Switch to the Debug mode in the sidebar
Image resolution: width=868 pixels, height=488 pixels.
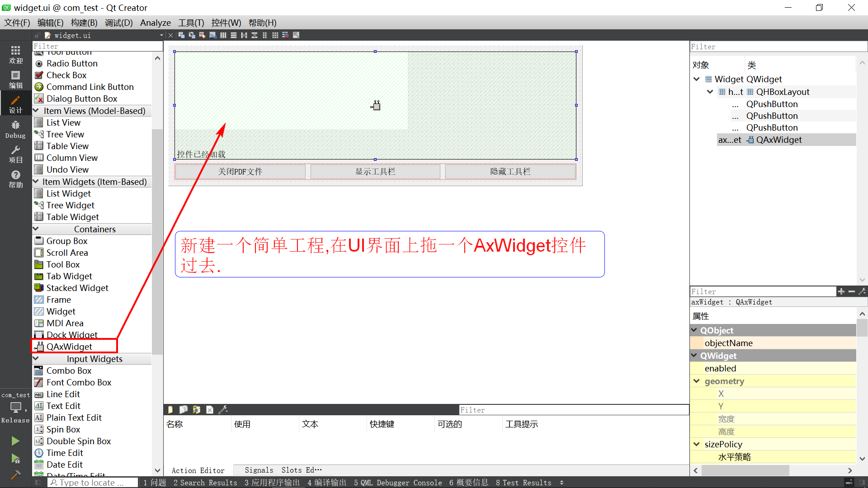[15, 129]
